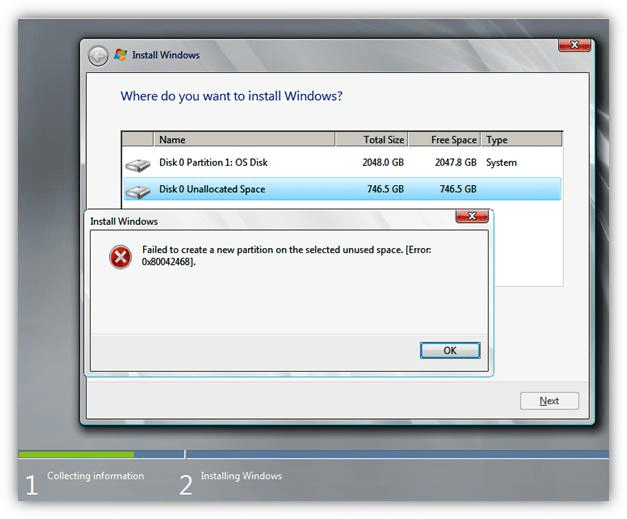
Task: Click the Free Space column header
Action: tap(444, 140)
